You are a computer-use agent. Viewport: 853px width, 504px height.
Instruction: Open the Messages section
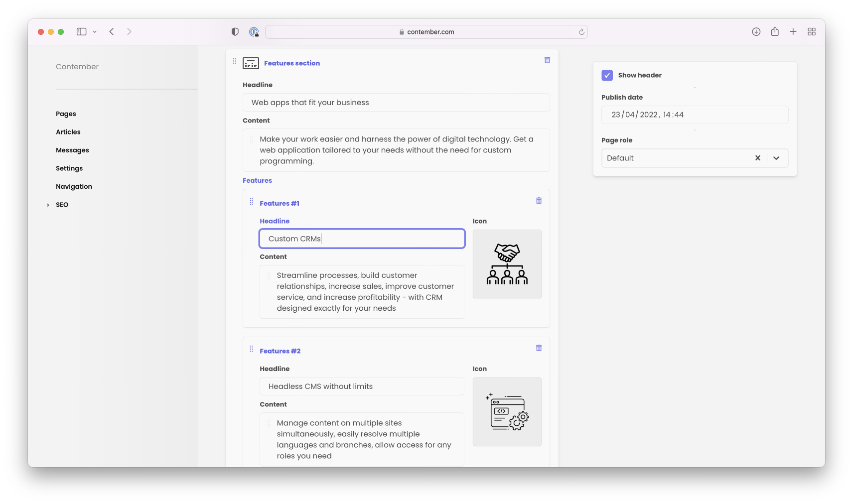(x=72, y=150)
